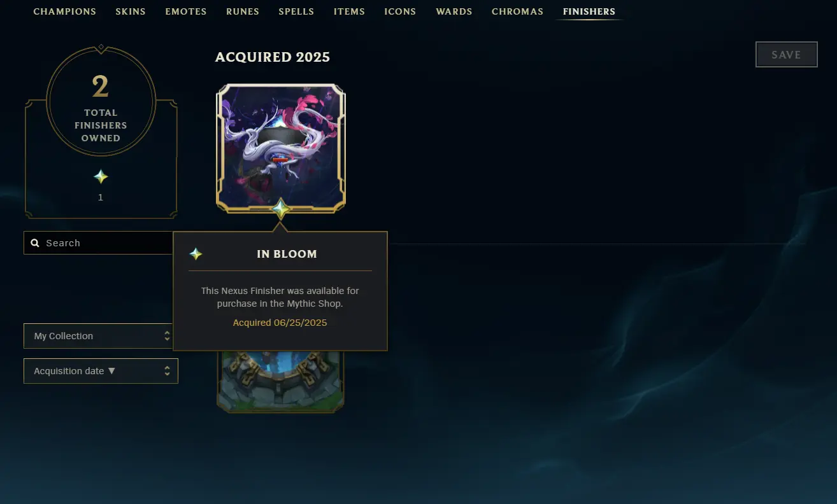This screenshot has width=837, height=504.
Task: Click the Search input field
Action: [99, 243]
